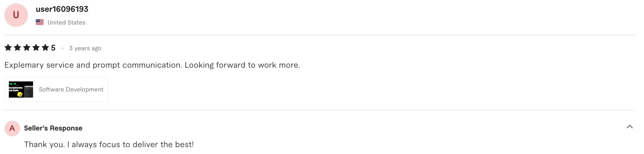This screenshot has height=154, width=644.
Task: Click the first rating star
Action: pos(8,47)
